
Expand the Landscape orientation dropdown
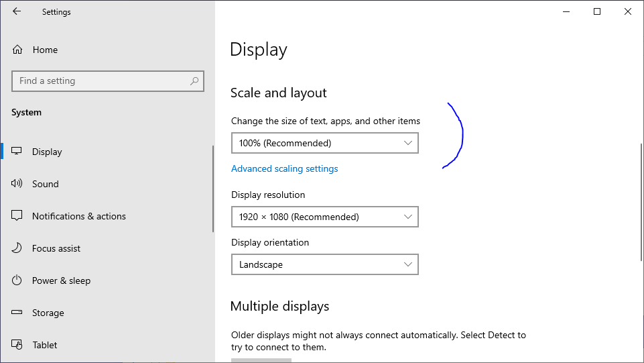coord(324,264)
